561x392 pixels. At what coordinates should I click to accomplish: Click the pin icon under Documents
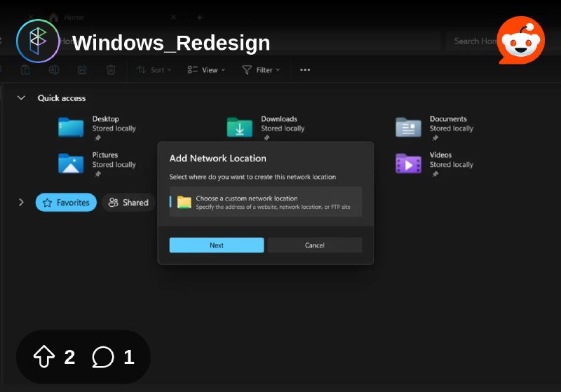click(x=435, y=138)
